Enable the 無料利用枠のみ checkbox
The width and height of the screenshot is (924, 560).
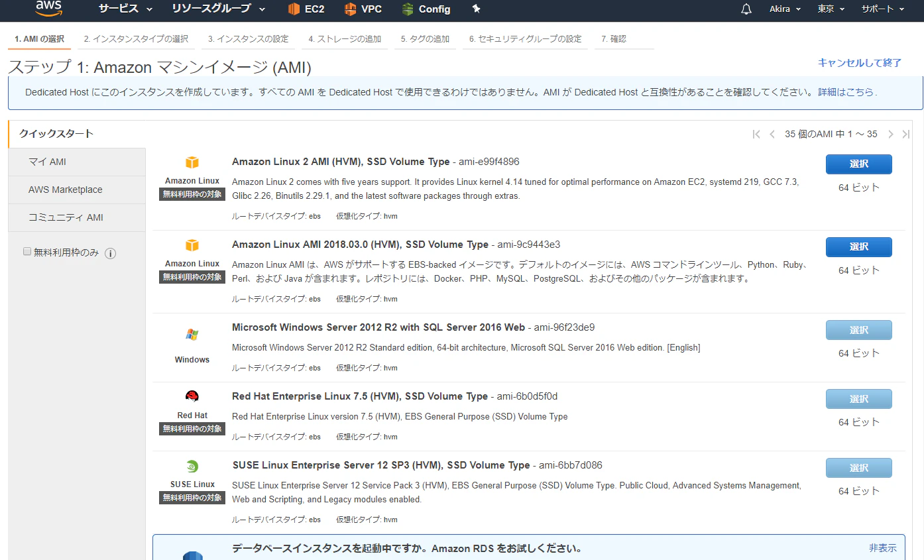coord(27,252)
